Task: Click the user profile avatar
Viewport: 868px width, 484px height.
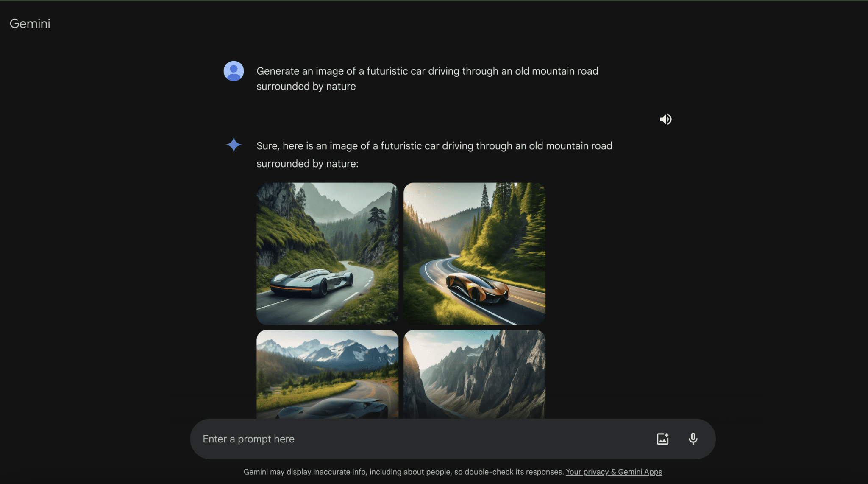Action: (234, 71)
